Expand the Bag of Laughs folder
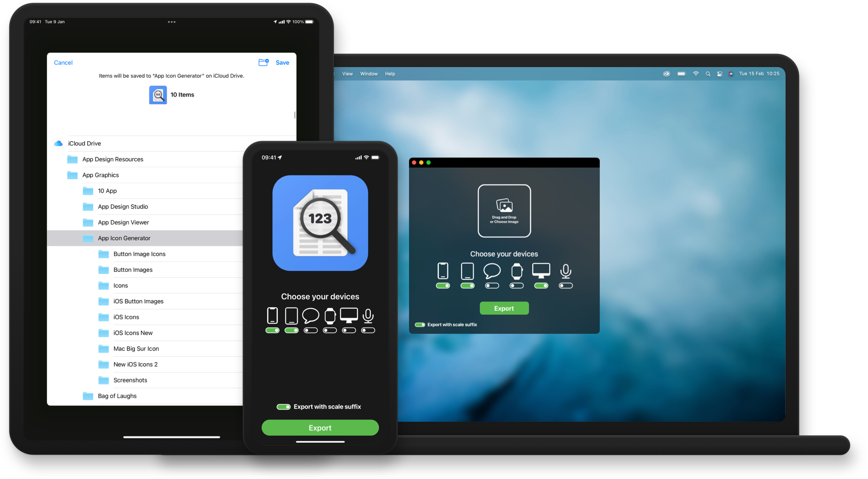Image resolution: width=868 pixels, height=479 pixels. point(117,396)
